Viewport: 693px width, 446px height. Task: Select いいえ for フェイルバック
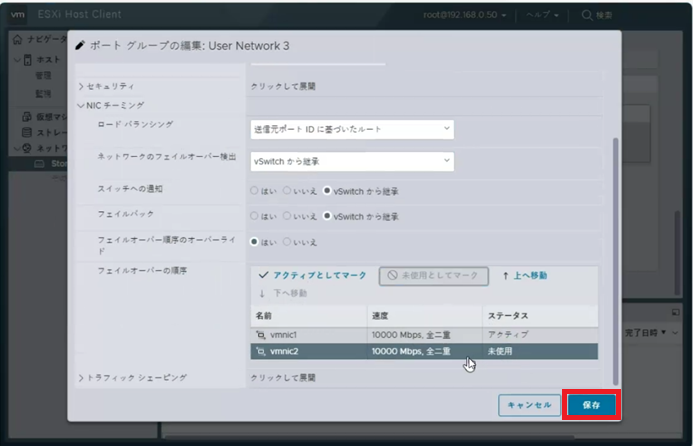[x=288, y=215]
